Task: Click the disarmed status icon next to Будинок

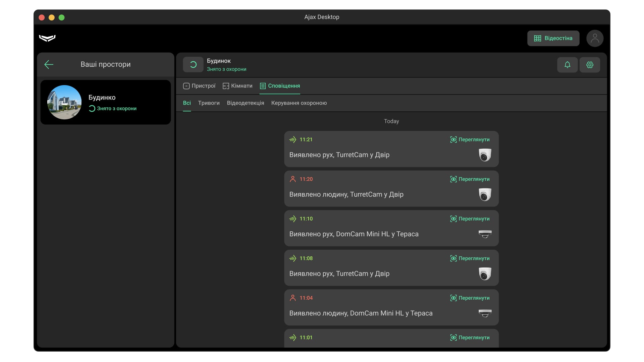Action: tap(193, 64)
